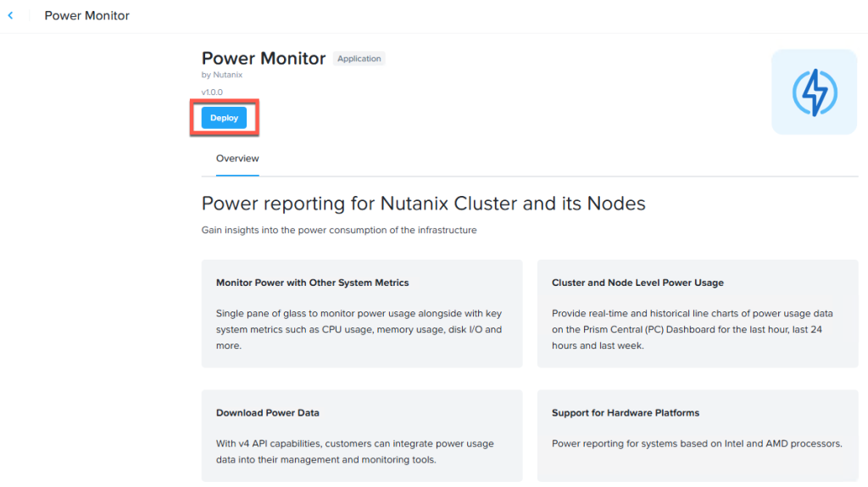
Task: Select the 'Support for Hardware Platforms' card title
Action: pos(626,412)
